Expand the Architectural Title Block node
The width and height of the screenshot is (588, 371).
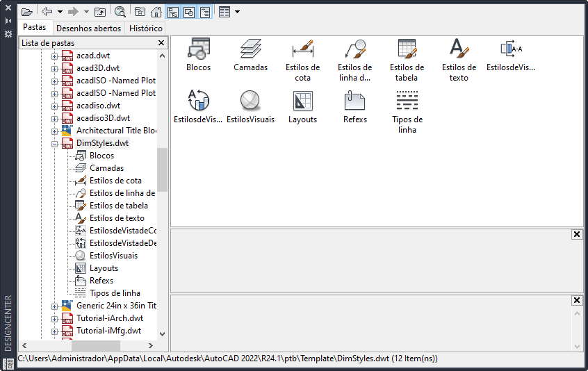[x=54, y=131]
